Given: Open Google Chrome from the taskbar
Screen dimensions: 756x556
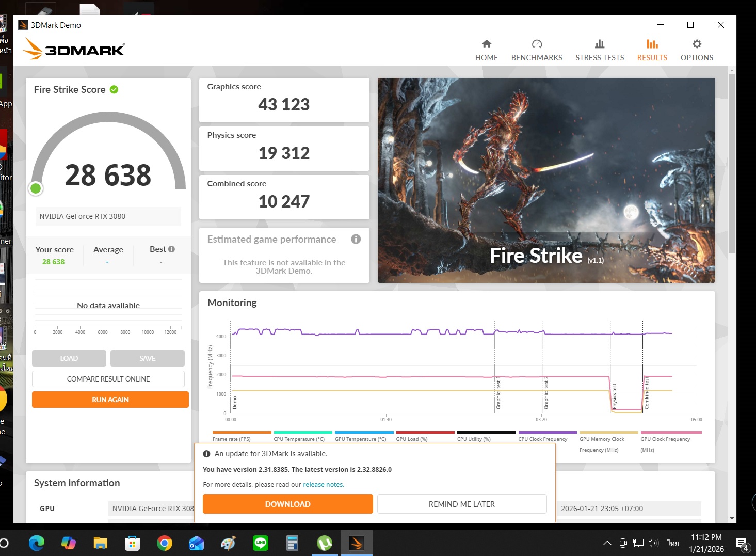Looking at the screenshot, I should (165, 543).
